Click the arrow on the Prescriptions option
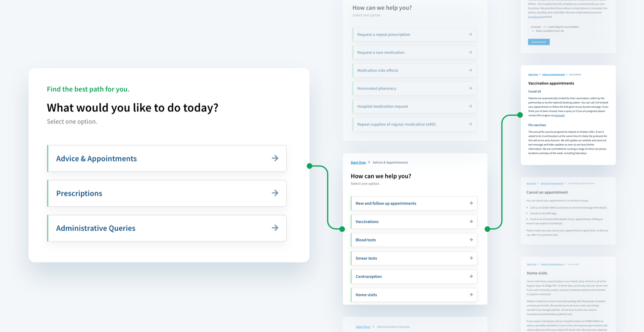 click(275, 193)
